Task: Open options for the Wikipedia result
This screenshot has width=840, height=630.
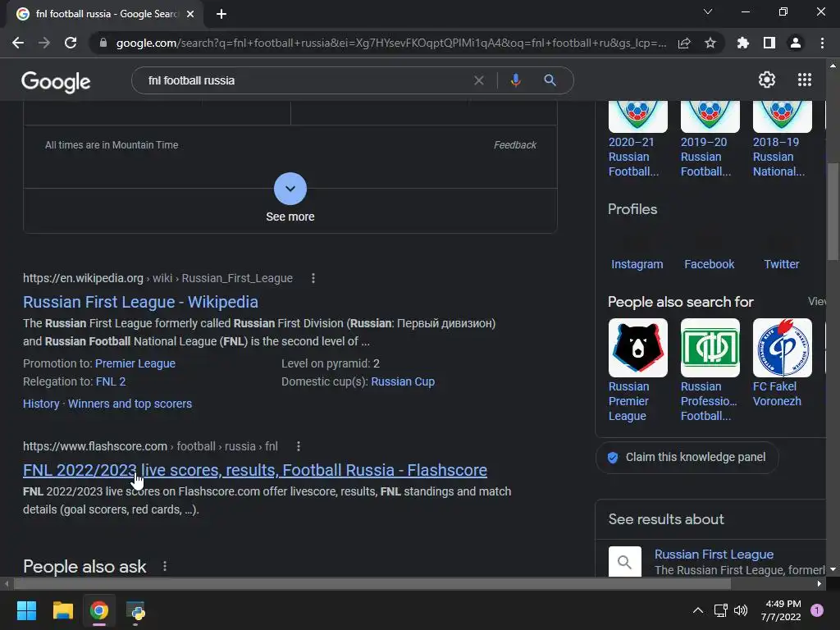Action: click(x=313, y=278)
